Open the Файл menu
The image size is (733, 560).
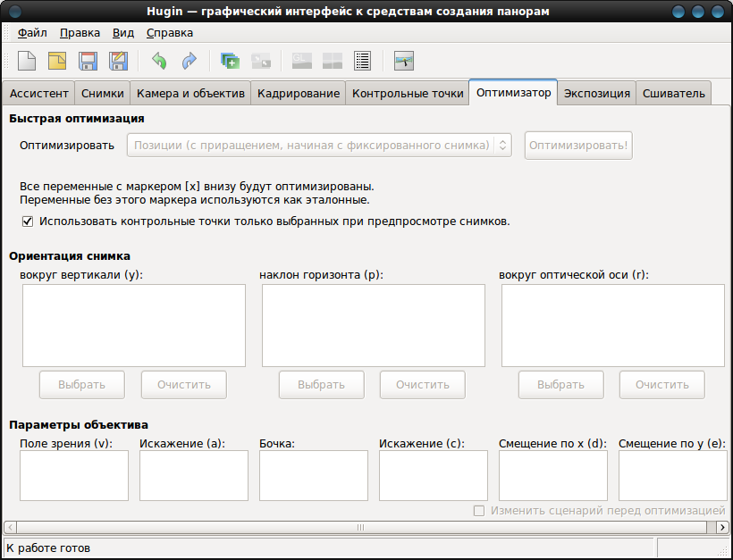[32, 33]
